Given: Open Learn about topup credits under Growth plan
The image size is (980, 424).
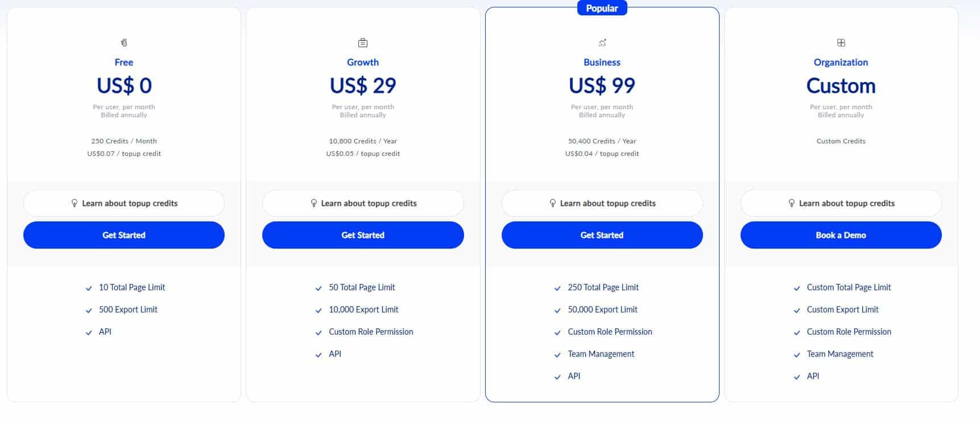Looking at the screenshot, I should 362,203.
